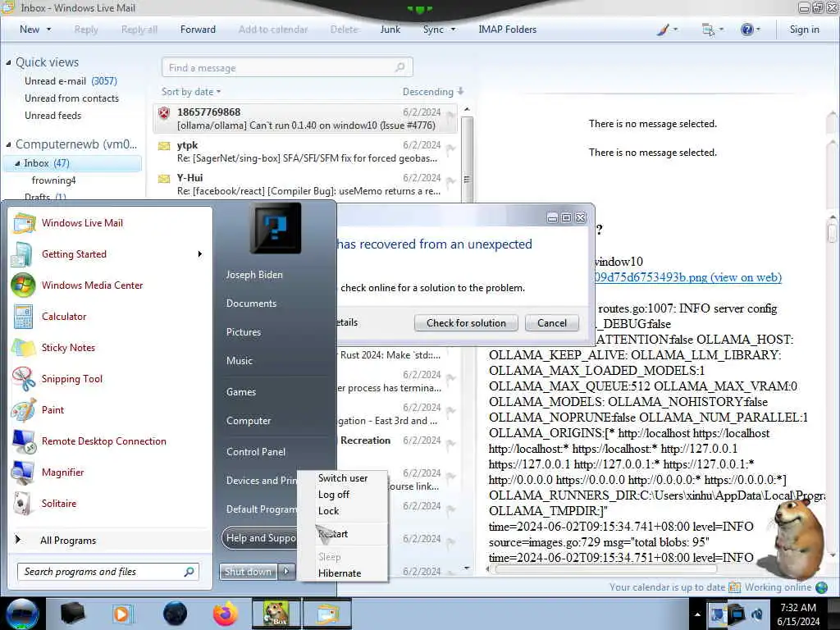This screenshot has height=630, width=840.
Task: Open the paintbrush colorizer toolbar icon
Action: coord(663,30)
